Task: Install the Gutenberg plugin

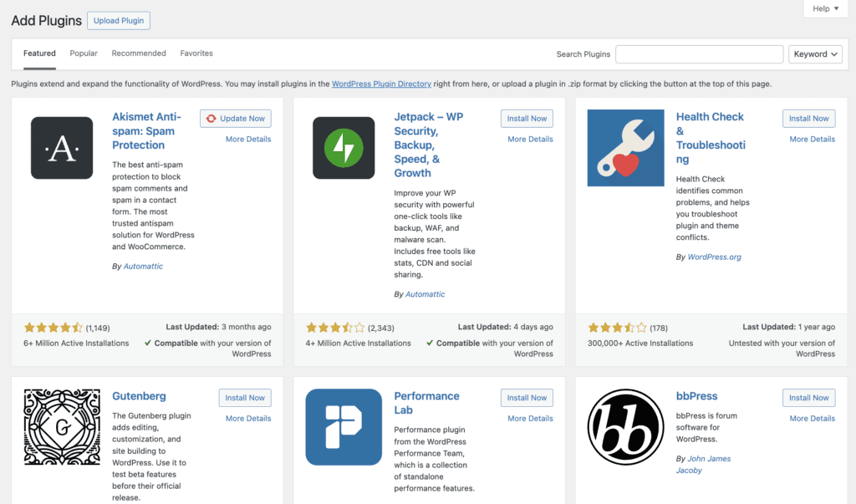Action: (245, 398)
